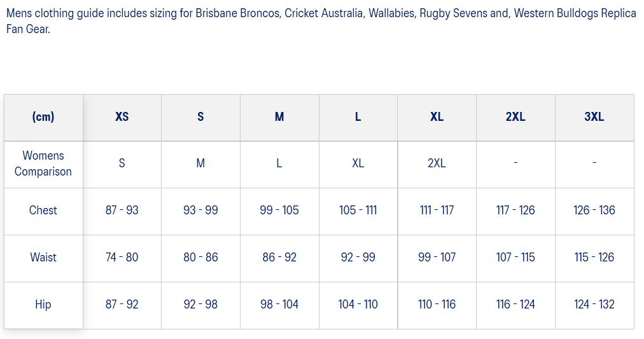Click the M size column header
The width and height of the screenshot is (644, 339).
[279, 117]
